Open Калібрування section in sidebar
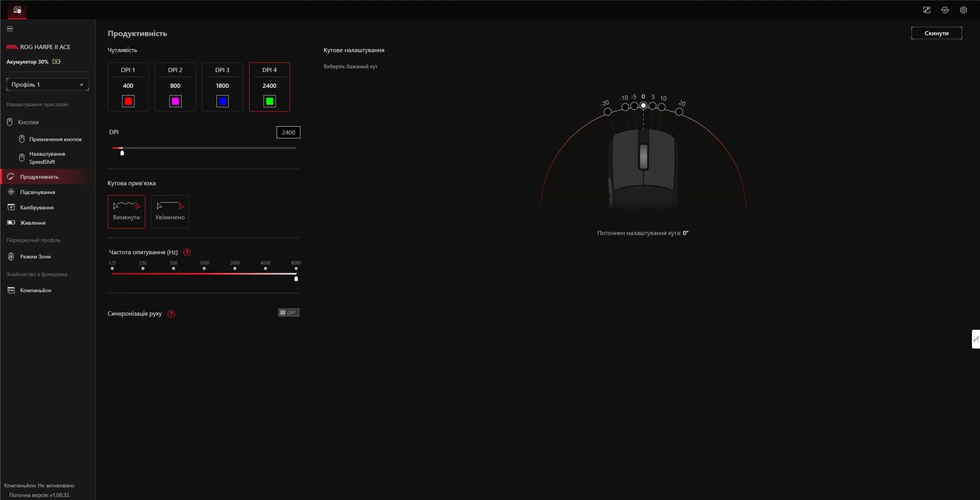 coord(37,208)
